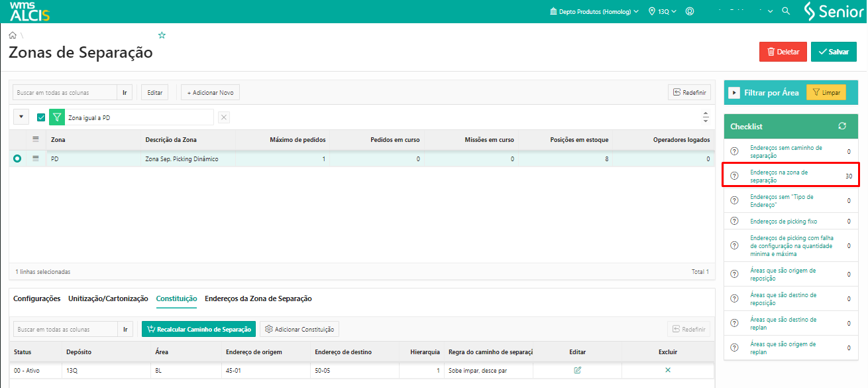Click Recalcular Caminho de Separação

(199, 329)
